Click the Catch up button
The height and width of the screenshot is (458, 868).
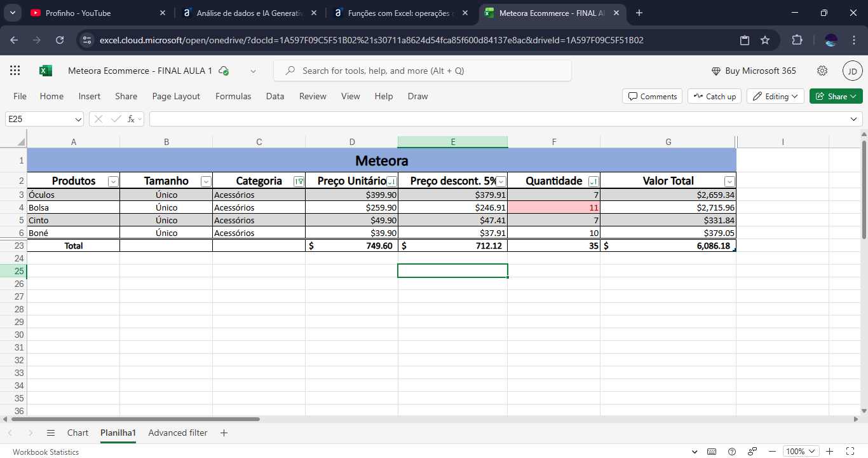(714, 96)
